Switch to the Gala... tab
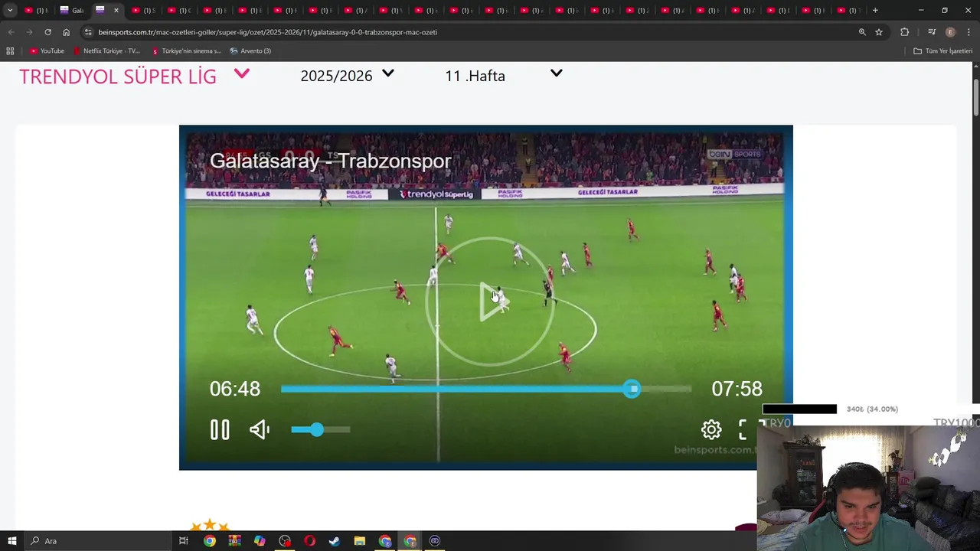The image size is (980, 551). 71,10
